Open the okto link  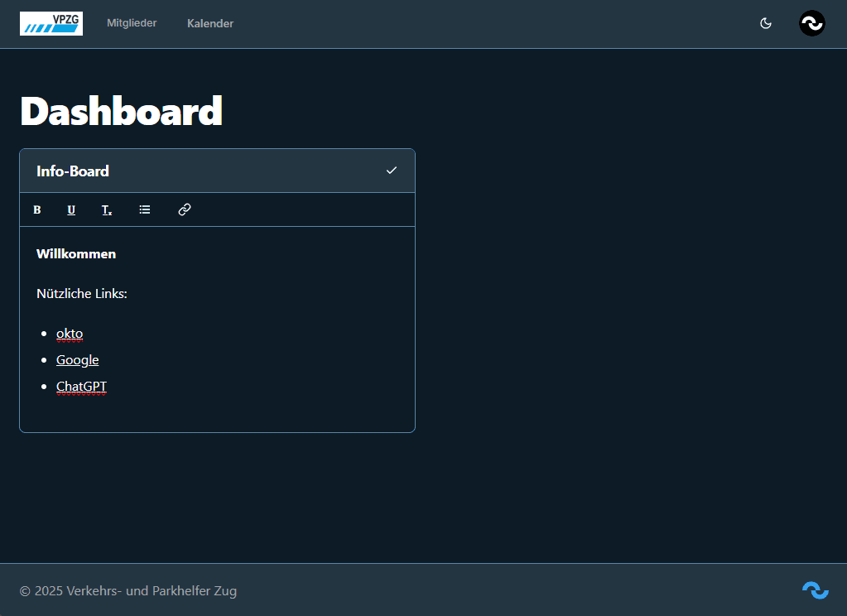tap(70, 333)
